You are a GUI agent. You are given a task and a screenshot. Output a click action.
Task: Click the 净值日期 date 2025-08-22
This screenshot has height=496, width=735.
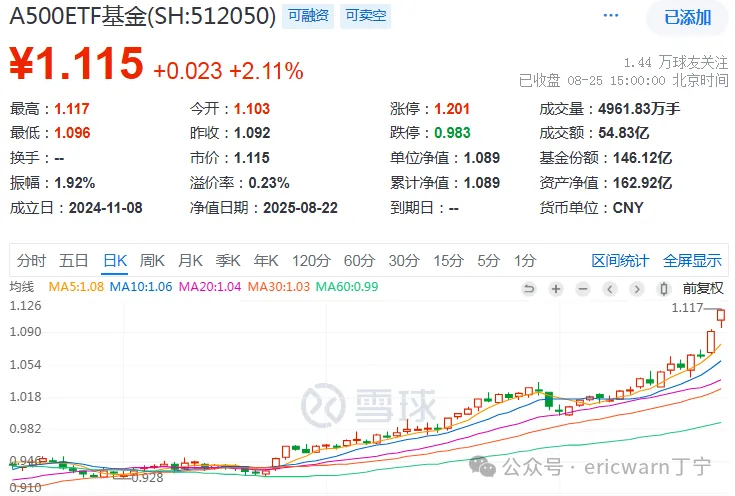point(300,208)
